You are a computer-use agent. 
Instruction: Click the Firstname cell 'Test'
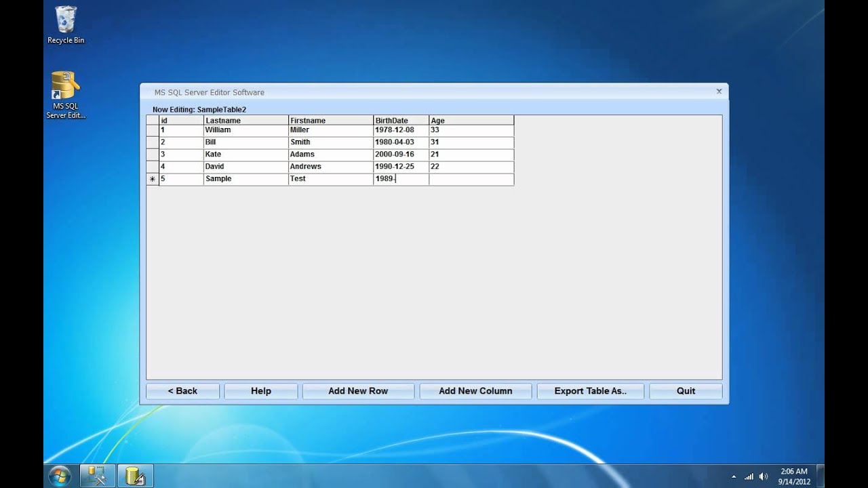coord(331,179)
